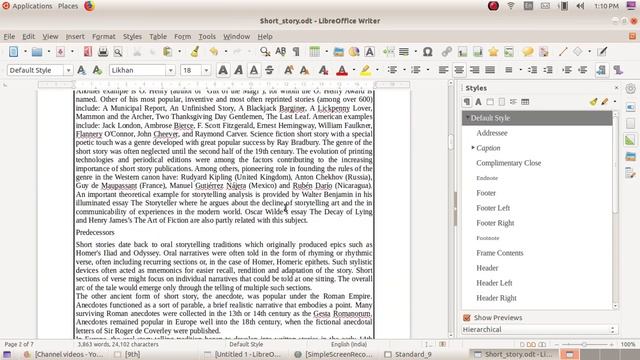Insert comment speech bubble icon

pyautogui.click(x=527, y=52)
